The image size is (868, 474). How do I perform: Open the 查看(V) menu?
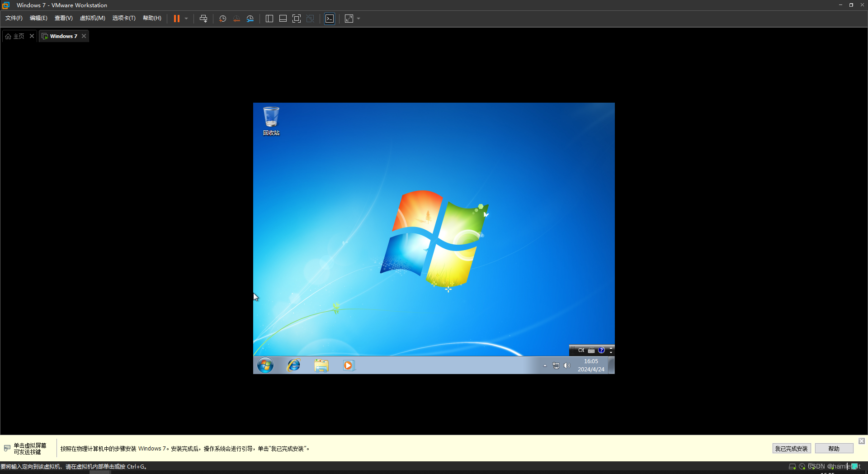pos(64,18)
